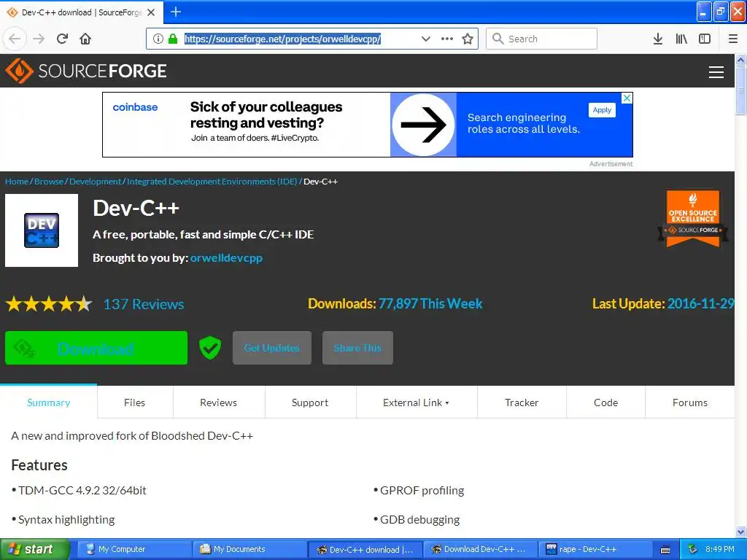Switch to the Files tab
Screen dimensions: 747x560
pyautogui.click(x=134, y=402)
